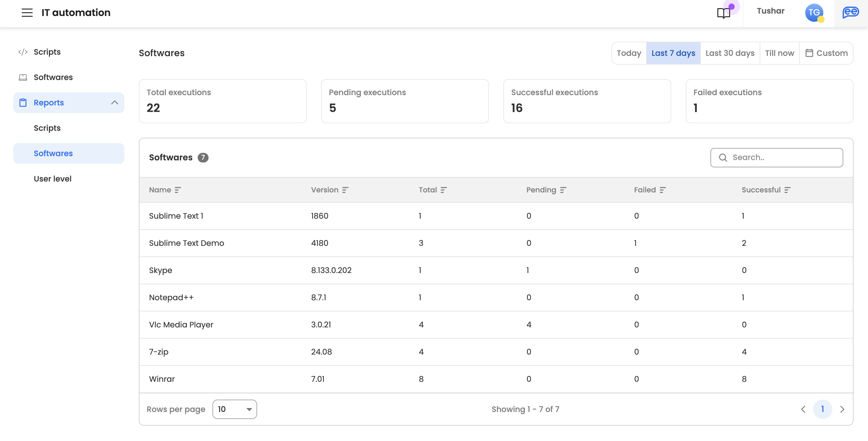This screenshot has width=868, height=441.
Task: Sort by Pending column icon
Action: [563, 190]
